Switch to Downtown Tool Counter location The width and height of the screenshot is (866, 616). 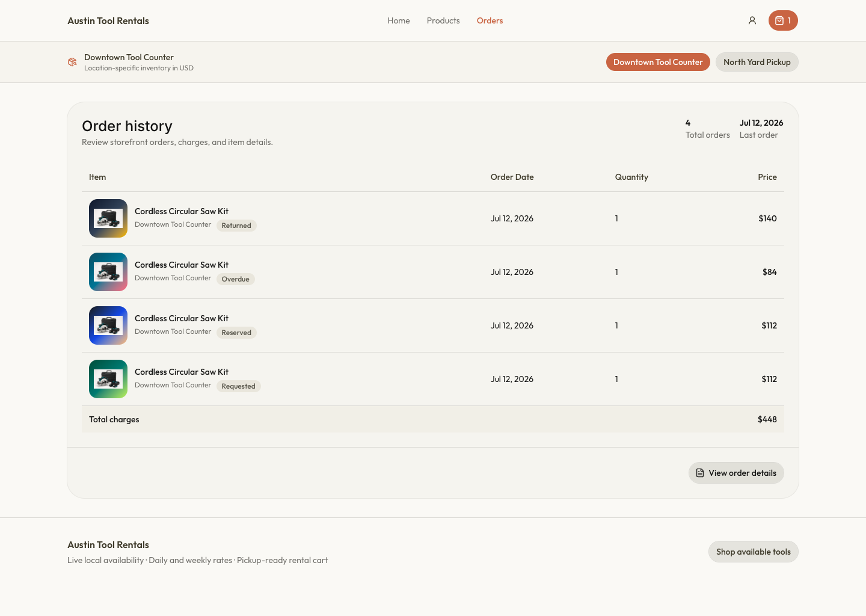(x=658, y=62)
